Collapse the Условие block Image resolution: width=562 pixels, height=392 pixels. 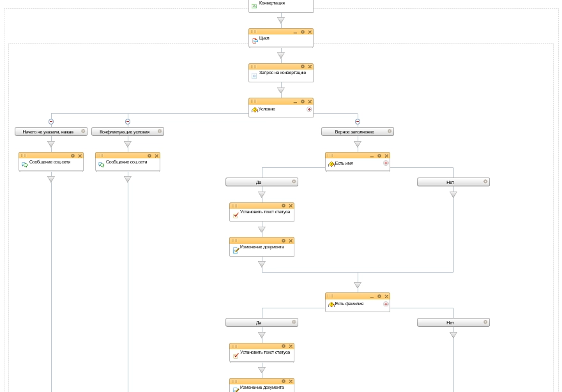tap(295, 102)
